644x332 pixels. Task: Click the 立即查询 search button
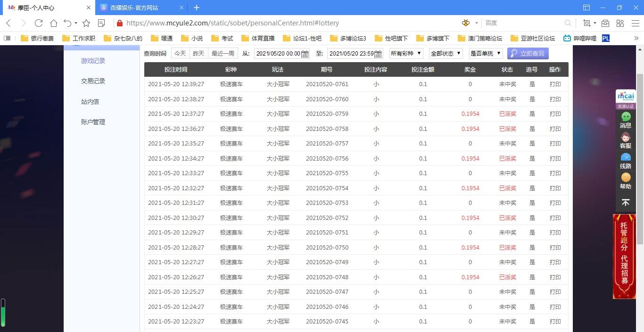pos(528,54)
